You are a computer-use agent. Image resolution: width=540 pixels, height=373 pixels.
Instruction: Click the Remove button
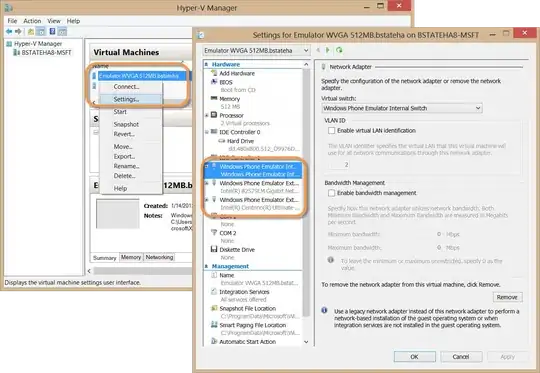(507, 297)
